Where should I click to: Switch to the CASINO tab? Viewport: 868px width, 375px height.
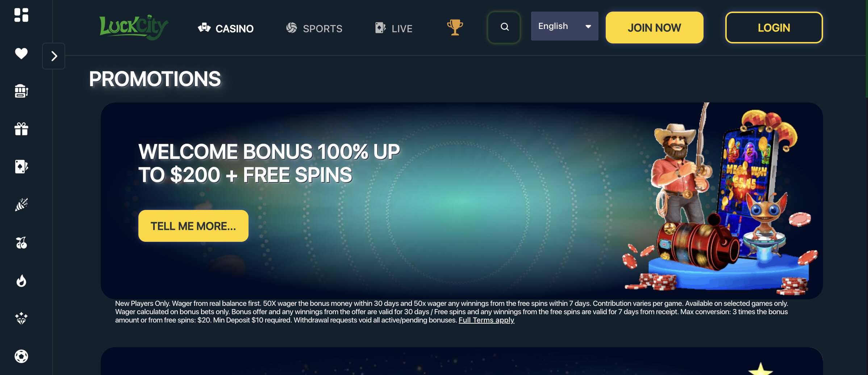click(226, 28)
